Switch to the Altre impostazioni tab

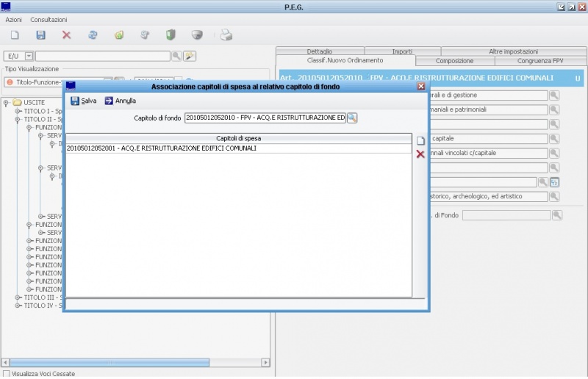514,51
